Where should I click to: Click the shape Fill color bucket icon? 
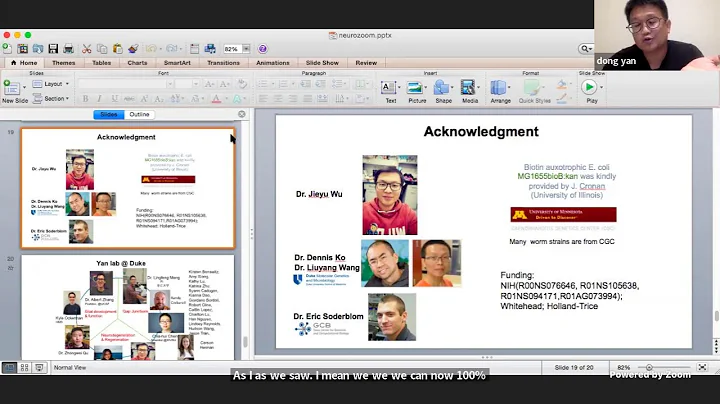[562, 84]
